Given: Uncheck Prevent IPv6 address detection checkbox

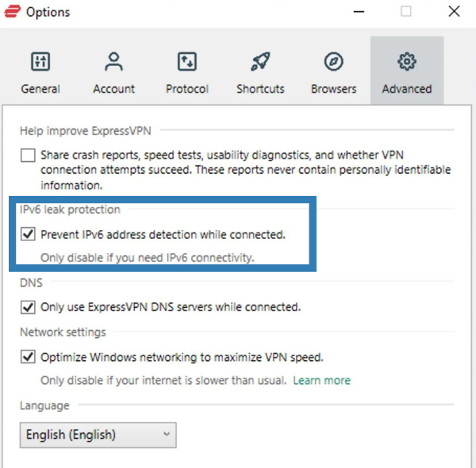Looking at the screenshot, I should 29,234.
